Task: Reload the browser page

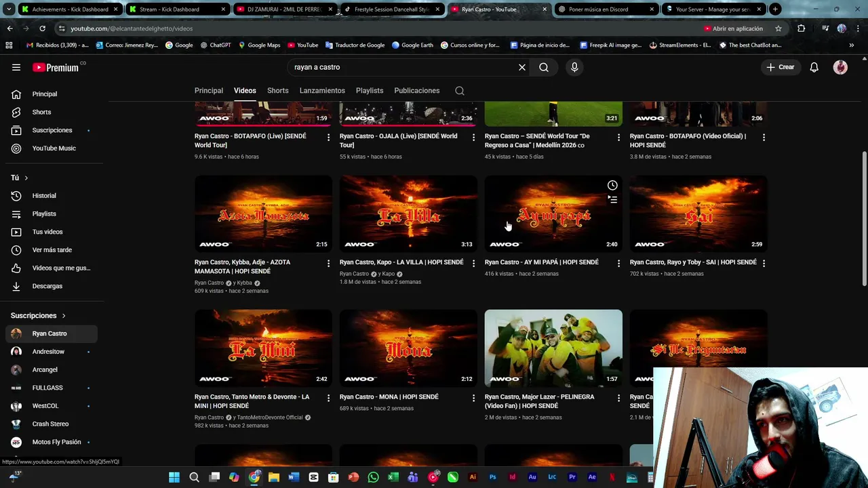Action: pyautogui.click(x=42, y=28)
